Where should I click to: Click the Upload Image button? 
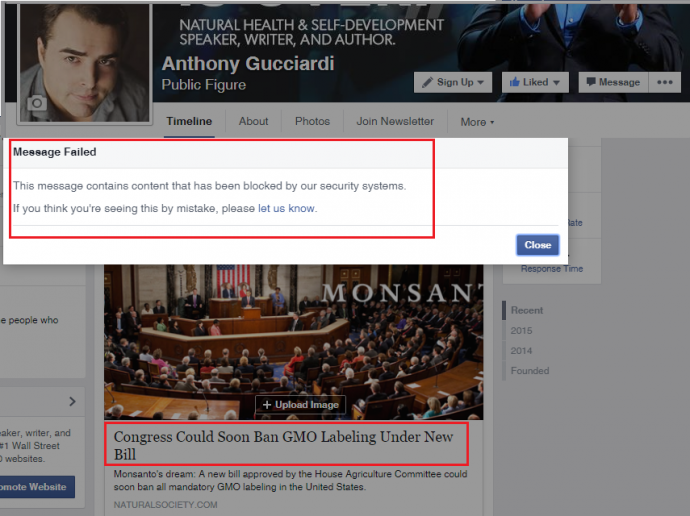click(301, 405)
